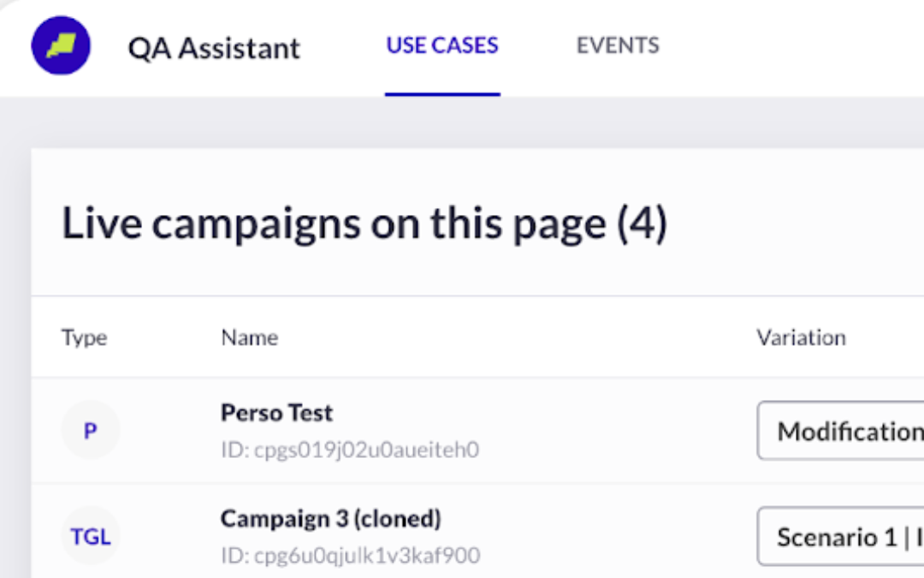Screen dimensions: 924x578
Task: Select the Campaign 3 (cloned) name
Action: [x=330, y=518]
